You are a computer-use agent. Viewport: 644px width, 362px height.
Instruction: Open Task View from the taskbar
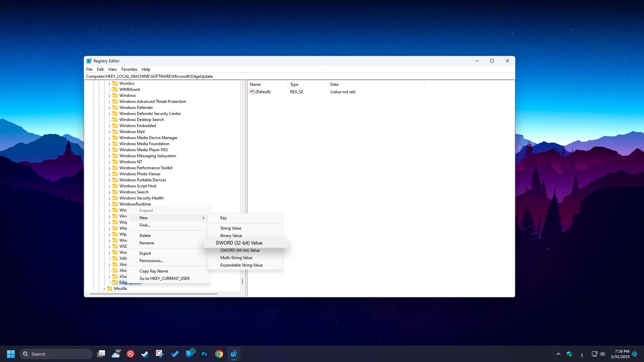point(101,354)
